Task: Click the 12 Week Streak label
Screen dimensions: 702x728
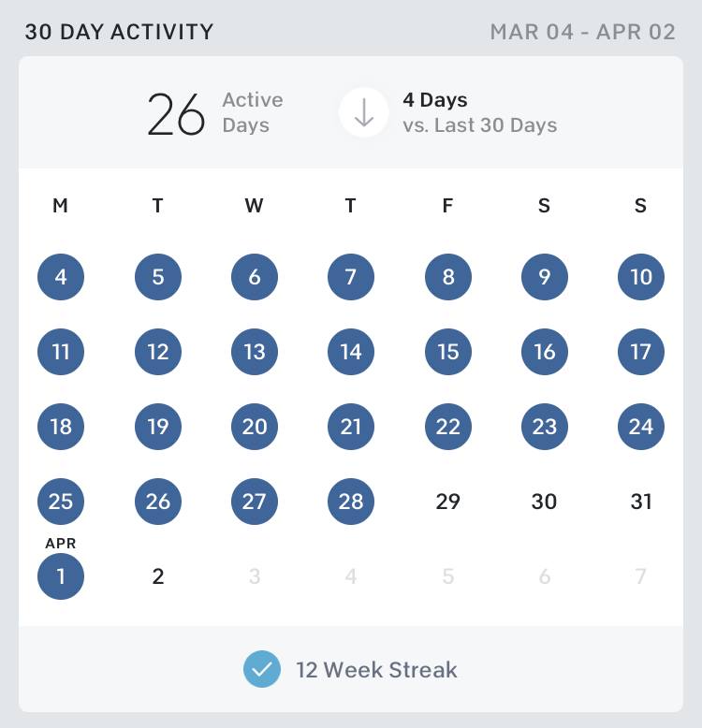Action: coord(376,669)
